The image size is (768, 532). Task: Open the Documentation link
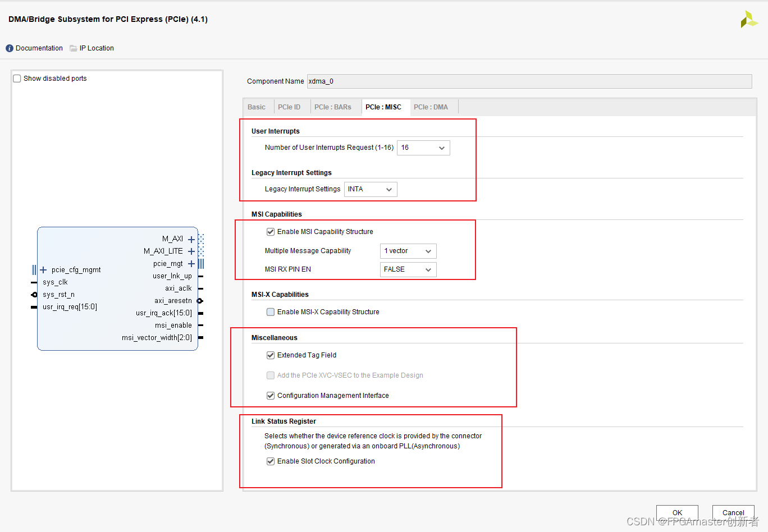point(39,48)
